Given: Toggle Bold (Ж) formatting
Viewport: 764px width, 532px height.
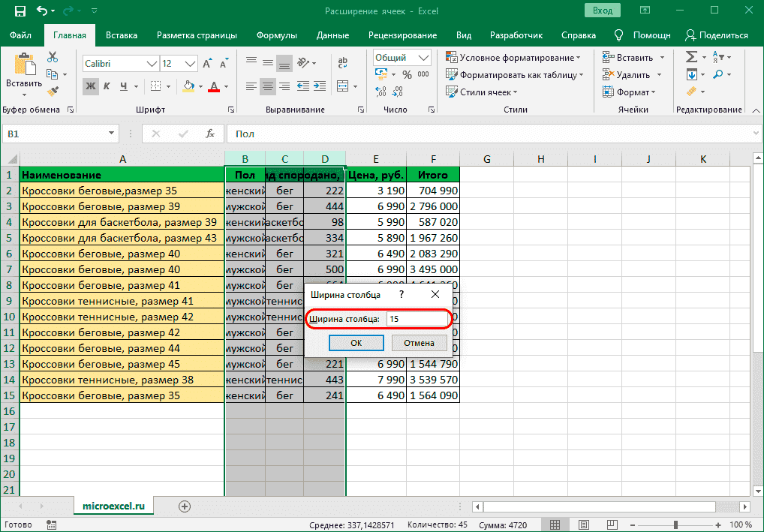Looking at the screenshot, I should 91,86.
